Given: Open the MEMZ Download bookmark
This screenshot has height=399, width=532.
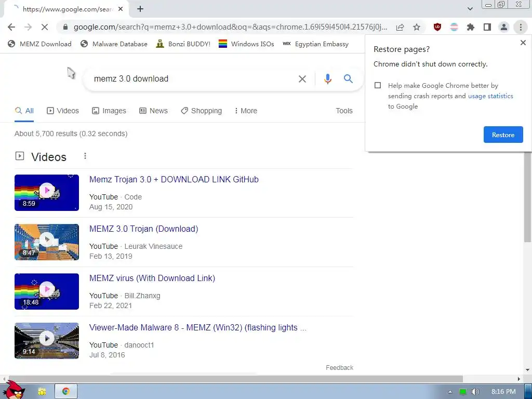Looking at the screenshot, I should point(39,44).
